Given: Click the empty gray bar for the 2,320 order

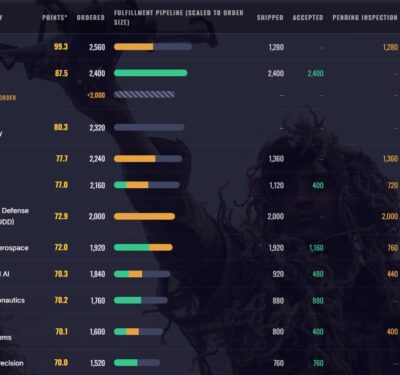Looking at the screenshot, I should [x=149, y=127].
